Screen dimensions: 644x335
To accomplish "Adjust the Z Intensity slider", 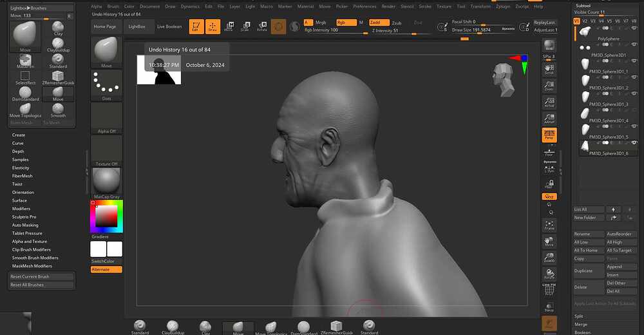I will (x=401, y=31).
